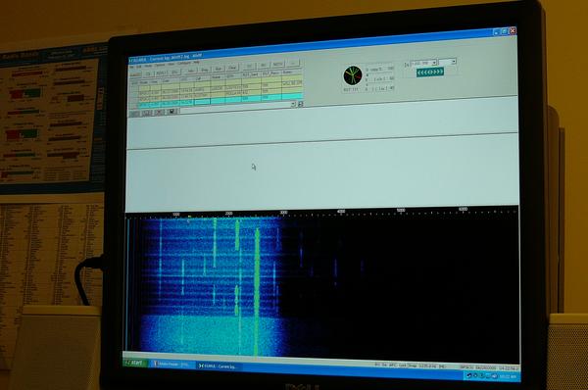Image resolution: width=588 pixels, height=390 pixels.
Task: Click the Clear button in the macro toolbar
Action: (x=232, y=68)
